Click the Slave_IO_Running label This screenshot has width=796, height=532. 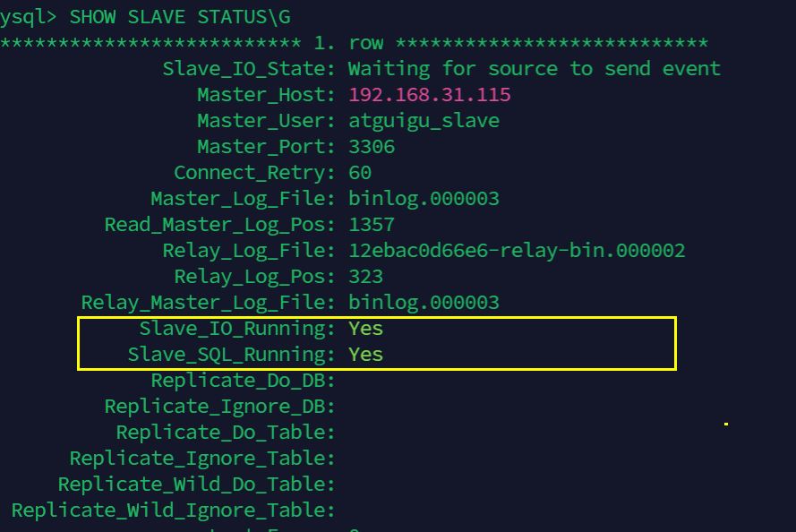(x=237, y=329)
